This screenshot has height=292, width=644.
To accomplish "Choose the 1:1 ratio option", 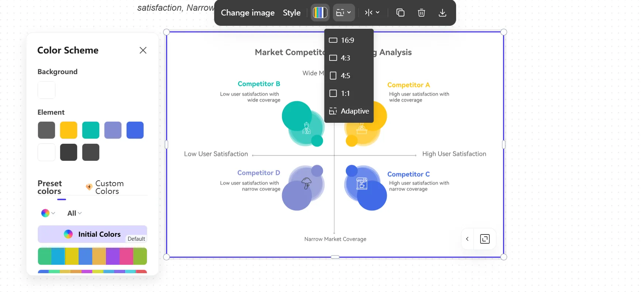I will pos(345,93).
